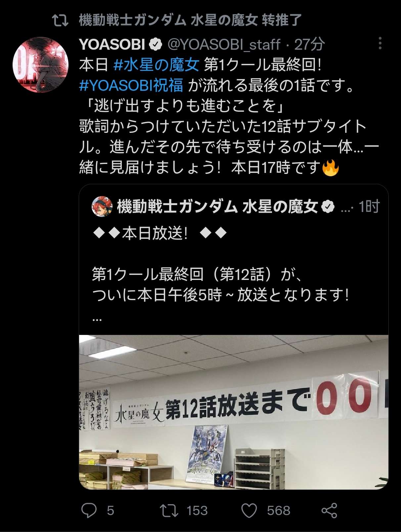
Task: Open the quoted tweet's office photo
Action: pos(234,412)
